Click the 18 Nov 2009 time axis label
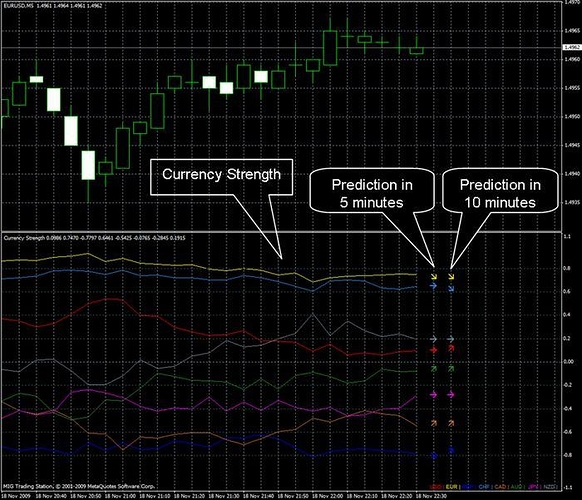The width and height of the screenshot is (582, 500). [x=15, y=496]
